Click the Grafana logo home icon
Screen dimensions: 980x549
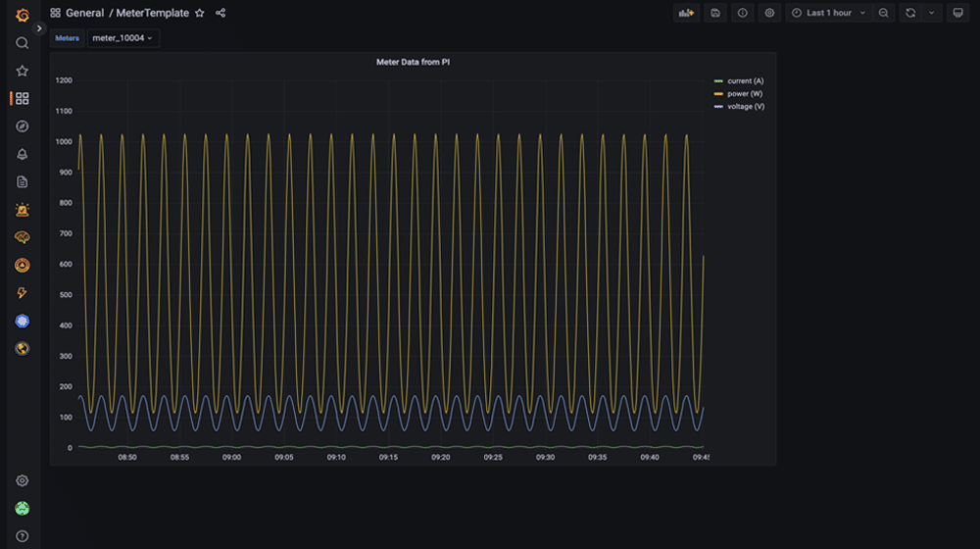(x=22, y=15)
